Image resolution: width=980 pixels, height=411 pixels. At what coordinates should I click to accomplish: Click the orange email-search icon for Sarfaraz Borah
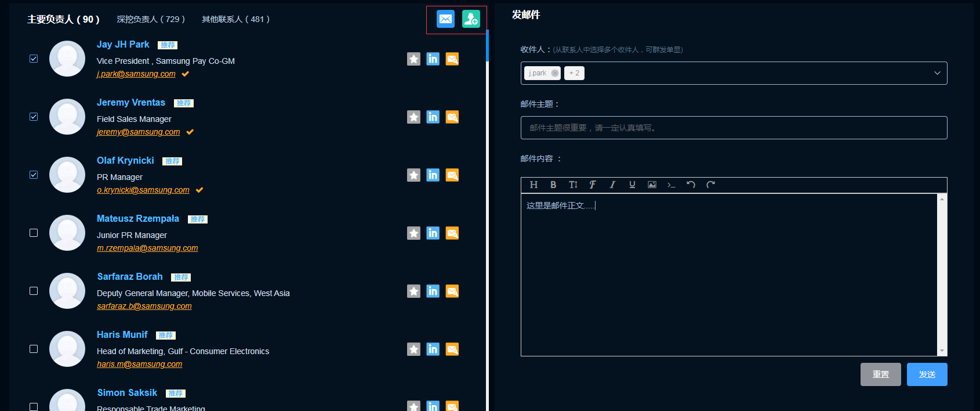coord(452,291)
